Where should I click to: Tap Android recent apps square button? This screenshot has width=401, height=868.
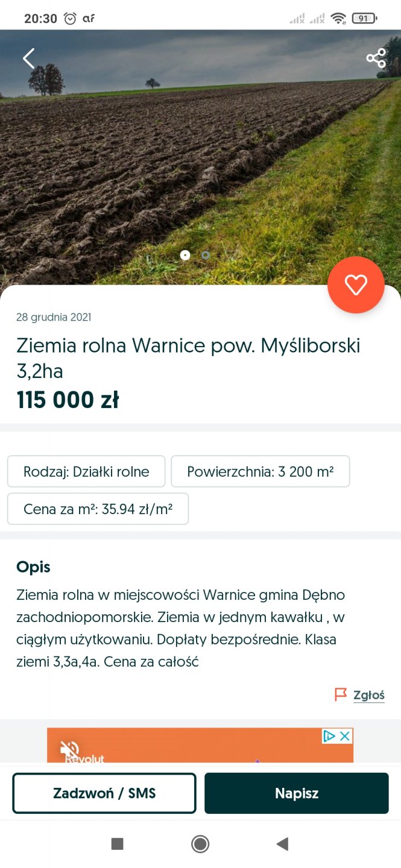coord(118,844)
